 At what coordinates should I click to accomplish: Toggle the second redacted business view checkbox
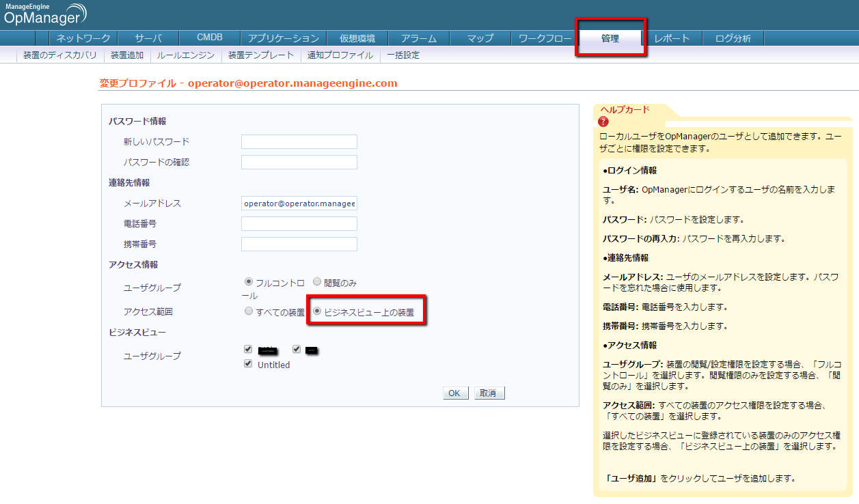coord(297,349)
